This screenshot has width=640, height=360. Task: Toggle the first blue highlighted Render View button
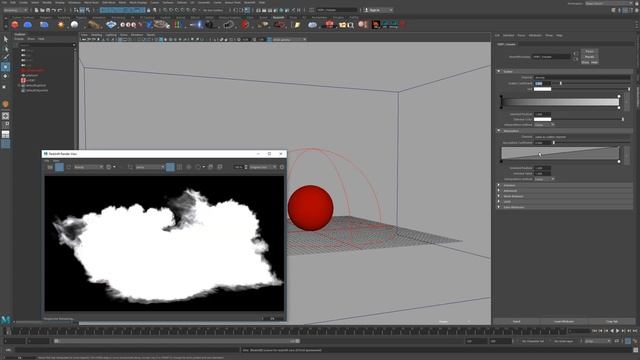[x=59, y=167]
